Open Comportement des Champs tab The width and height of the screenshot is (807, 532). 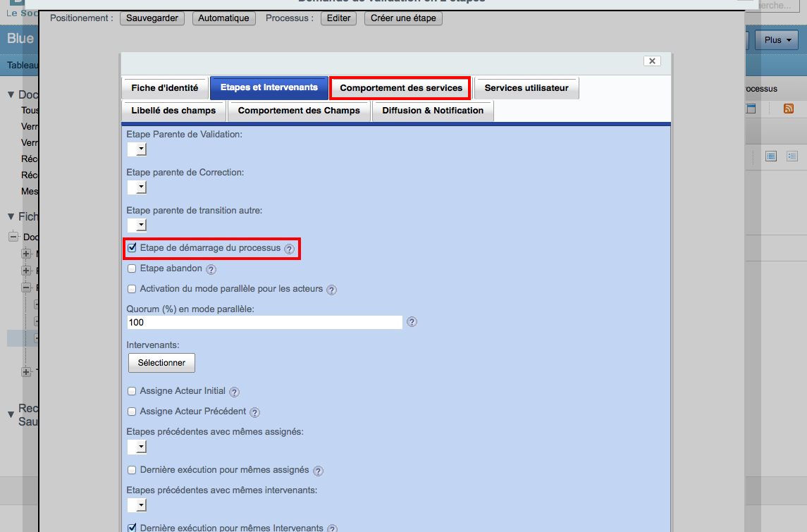[299, 111]
